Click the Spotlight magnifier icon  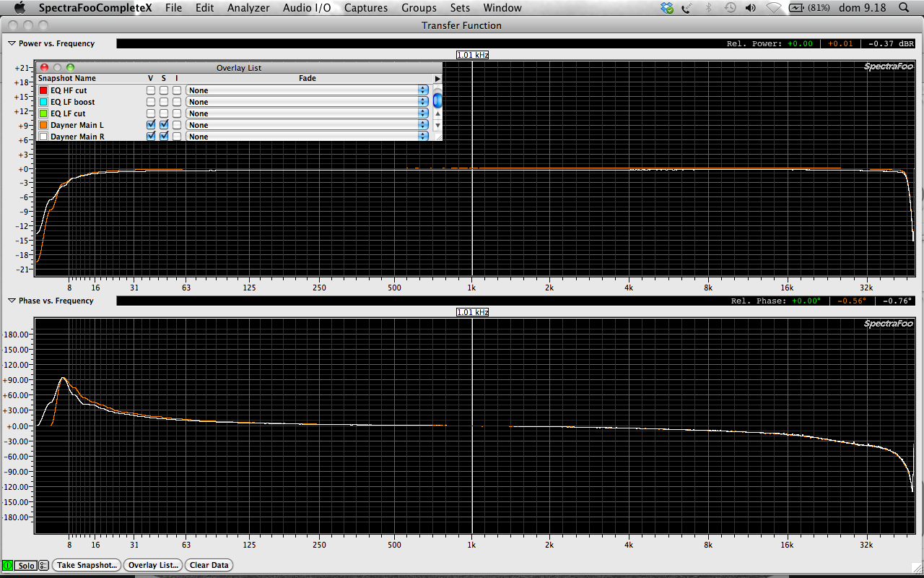(904, 8)
